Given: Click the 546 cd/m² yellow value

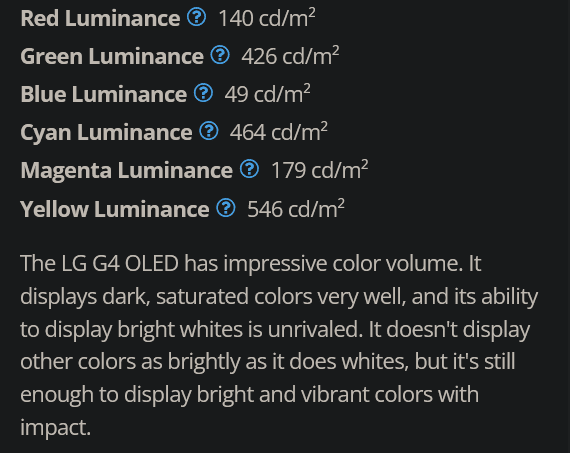Looking at the screenshot, I should click(x=296, y=209).
